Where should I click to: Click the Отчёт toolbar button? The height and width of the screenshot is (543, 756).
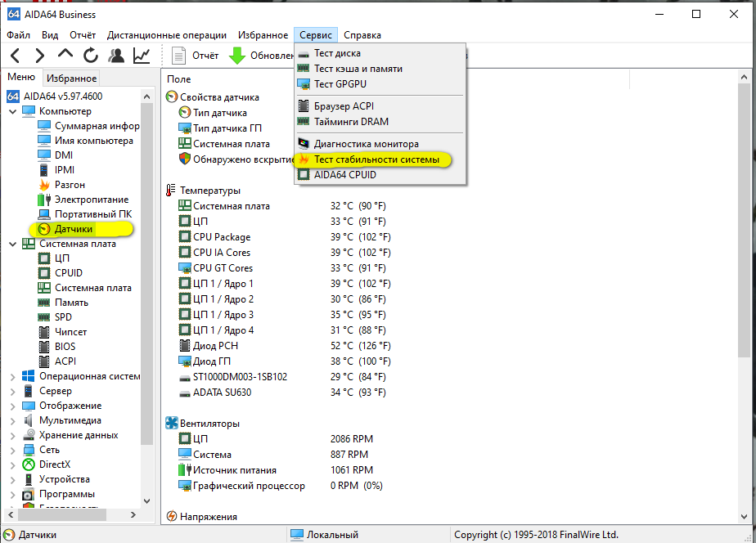click(196, 56)
